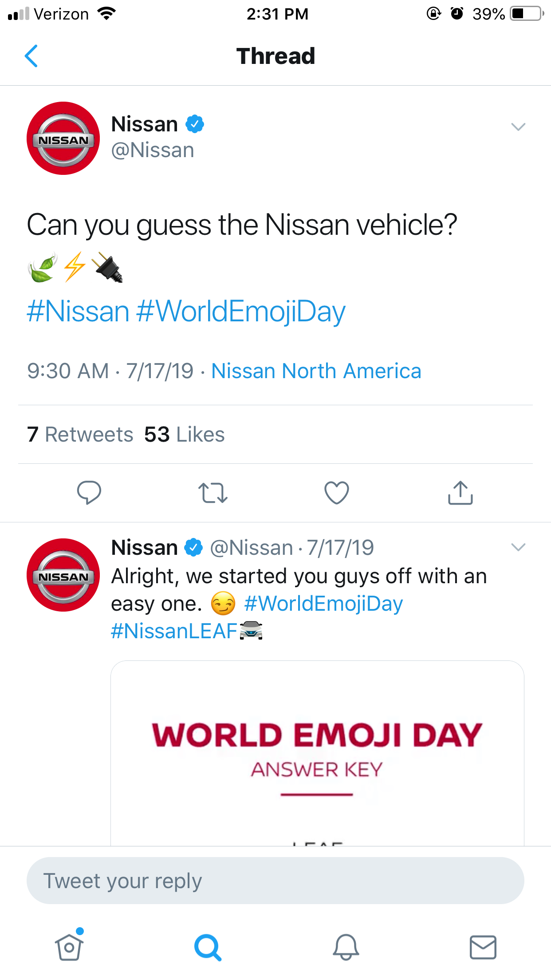This screenshot has height=980, width=551.
Task: Like the tweet with the heart icon
Action: [337, 493]
